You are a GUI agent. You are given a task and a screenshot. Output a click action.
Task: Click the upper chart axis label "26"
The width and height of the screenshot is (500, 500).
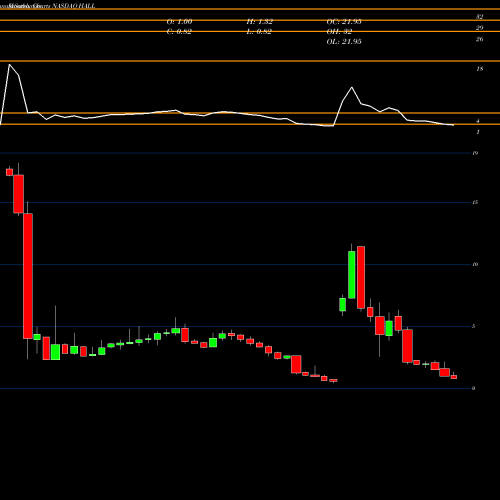(x=479, y=39)
